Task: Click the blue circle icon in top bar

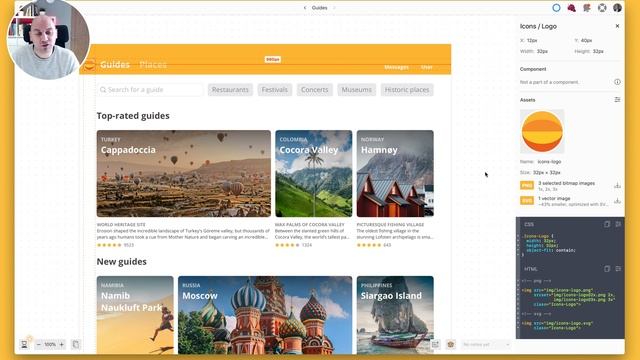Action: [556, 8]
